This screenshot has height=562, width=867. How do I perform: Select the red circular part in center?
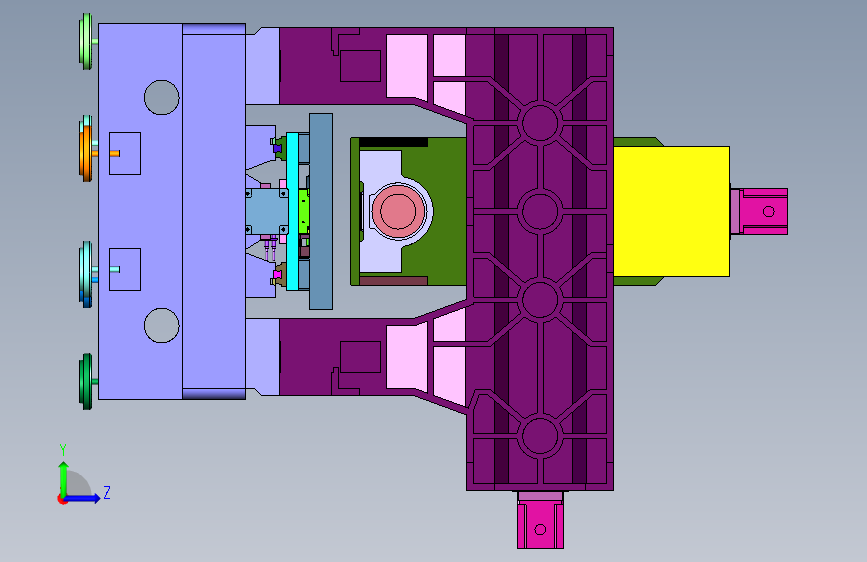click(397, 211)
